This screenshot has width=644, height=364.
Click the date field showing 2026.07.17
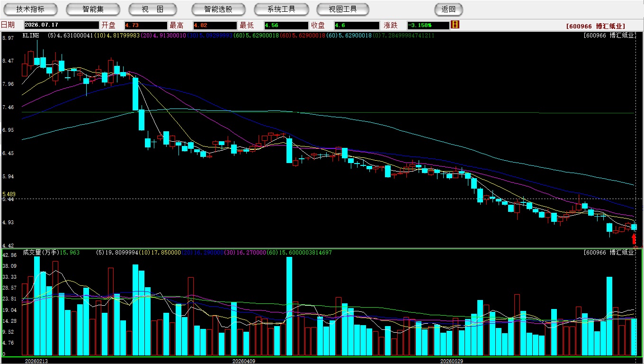click(x=61, y=25)
